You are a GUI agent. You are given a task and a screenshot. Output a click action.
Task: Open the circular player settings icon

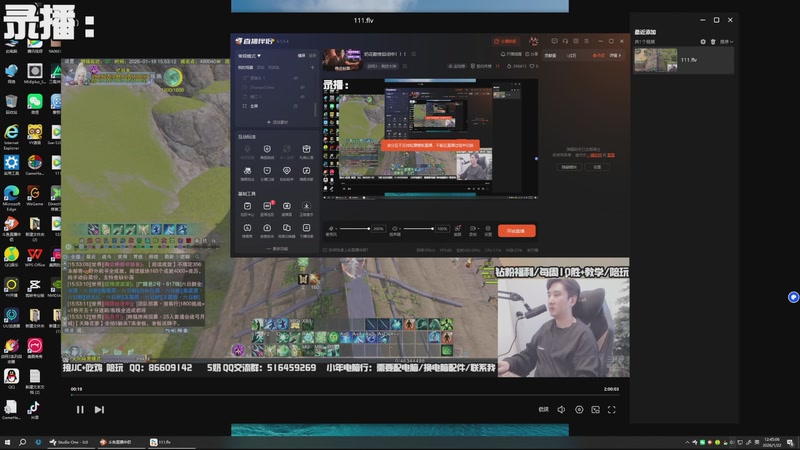[x=579, y=410]
